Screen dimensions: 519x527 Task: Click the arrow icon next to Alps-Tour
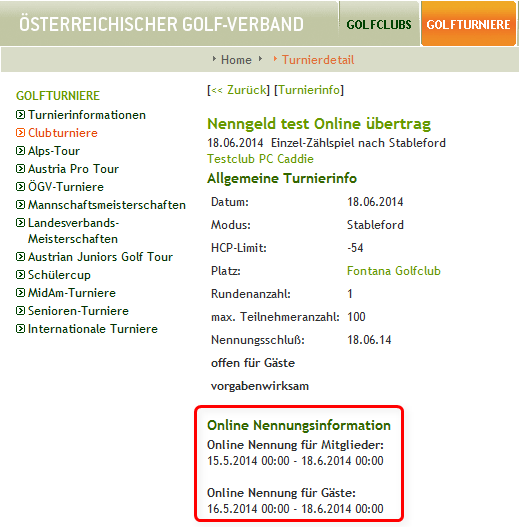click(x=20, y=151)
